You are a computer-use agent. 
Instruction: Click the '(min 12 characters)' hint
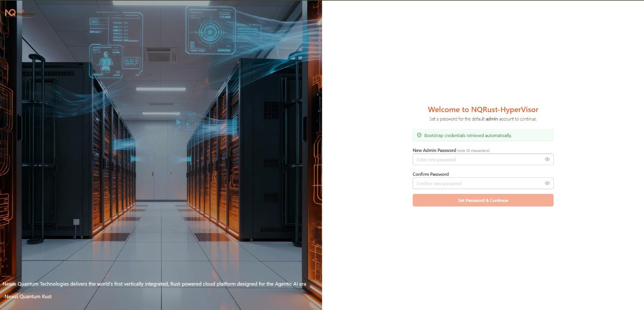tap(473, 151)
